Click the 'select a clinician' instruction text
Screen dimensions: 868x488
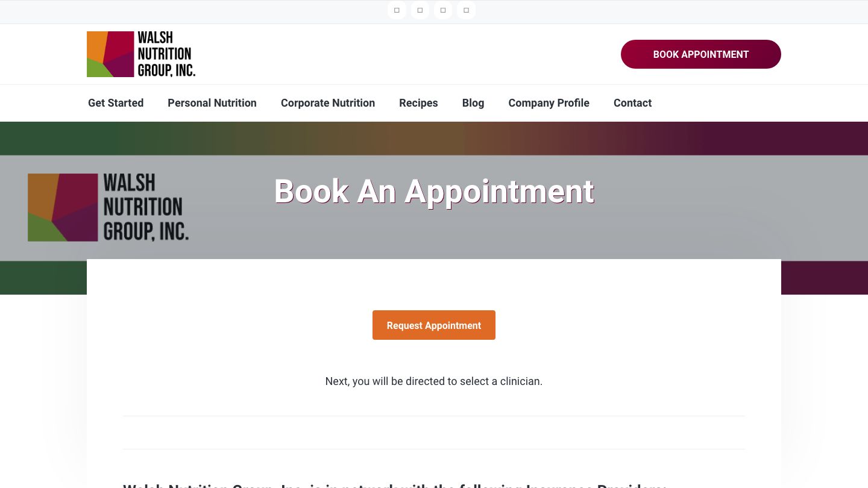pos(434,381)
